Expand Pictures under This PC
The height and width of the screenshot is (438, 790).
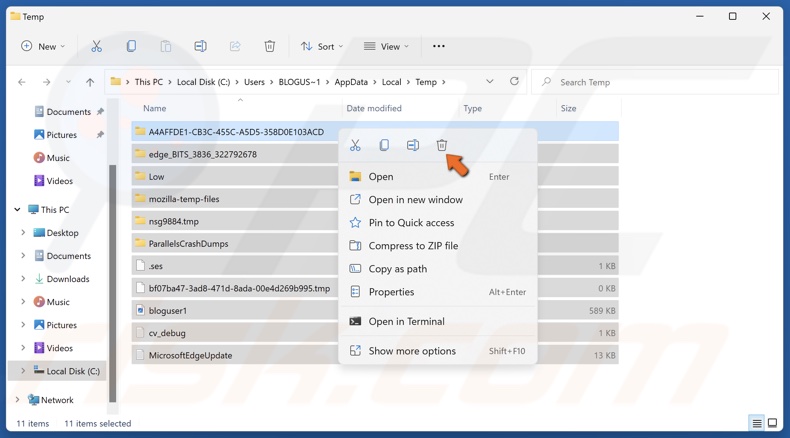23,325
